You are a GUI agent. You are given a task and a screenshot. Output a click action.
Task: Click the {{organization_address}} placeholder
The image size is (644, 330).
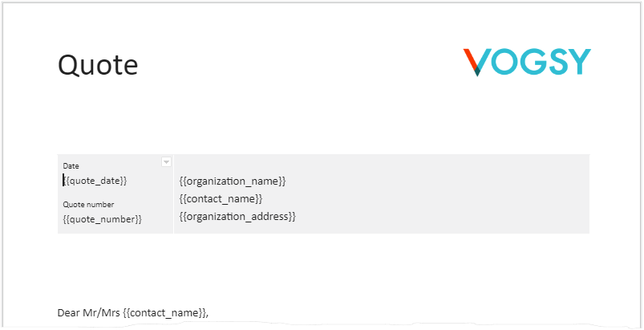click(x=237, y=216)
